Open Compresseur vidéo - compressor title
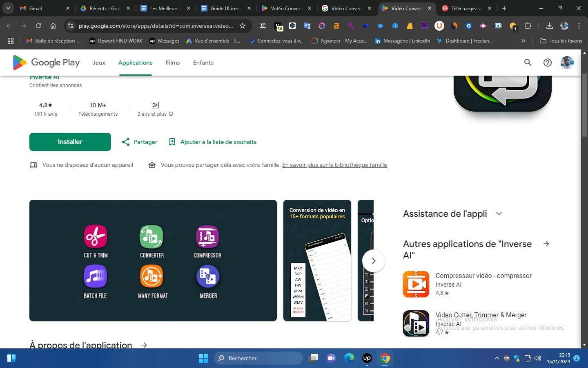The image size is (588, 368). [483, 276]
